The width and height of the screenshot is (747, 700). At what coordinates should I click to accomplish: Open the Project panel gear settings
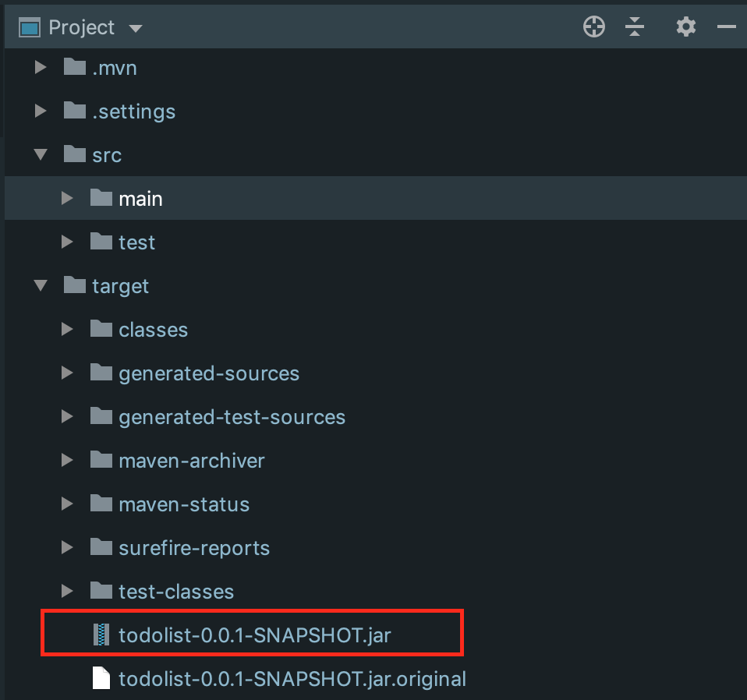click(x=686, y=27)
